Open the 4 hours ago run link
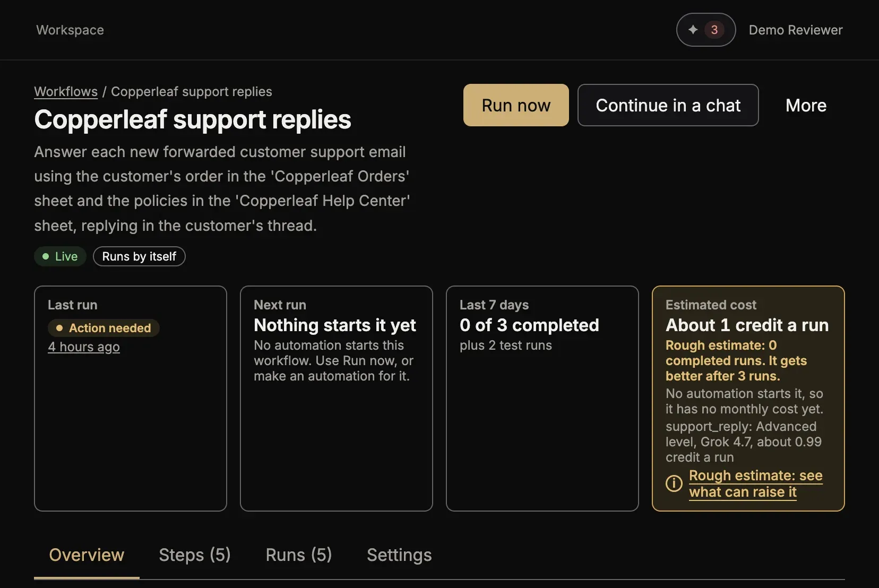This screenshot has width=879, height=588. (84, 347)
